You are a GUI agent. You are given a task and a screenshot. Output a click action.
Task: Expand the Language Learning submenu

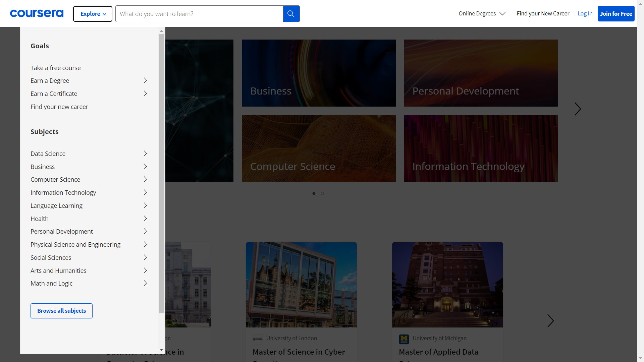click(89, 205)
